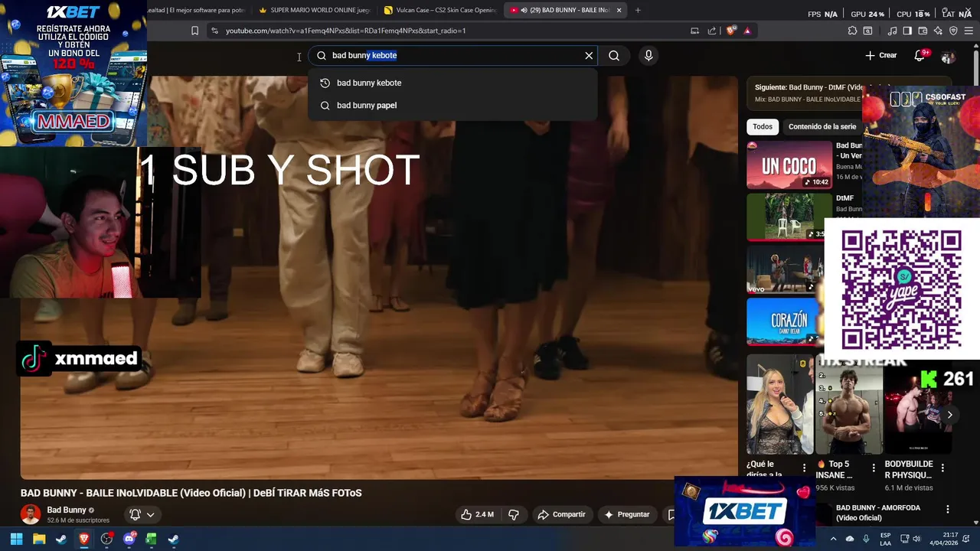Open Excel from the taskbar

click(151, 539)
